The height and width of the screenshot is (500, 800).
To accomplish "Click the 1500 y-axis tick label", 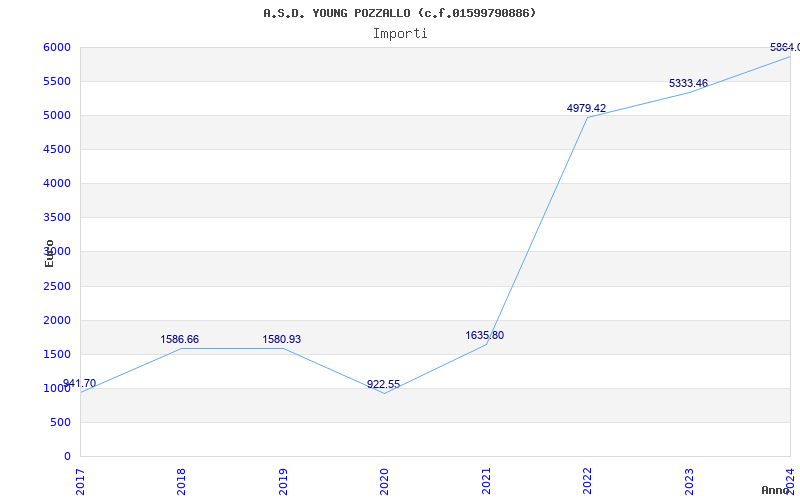I will tap(57, 355).
